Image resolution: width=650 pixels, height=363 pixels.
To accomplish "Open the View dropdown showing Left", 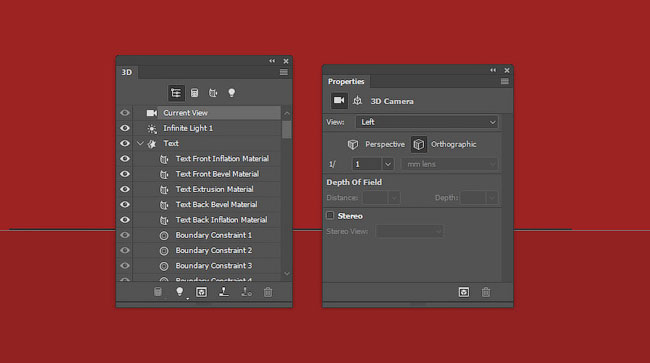I will coord(427,122).
